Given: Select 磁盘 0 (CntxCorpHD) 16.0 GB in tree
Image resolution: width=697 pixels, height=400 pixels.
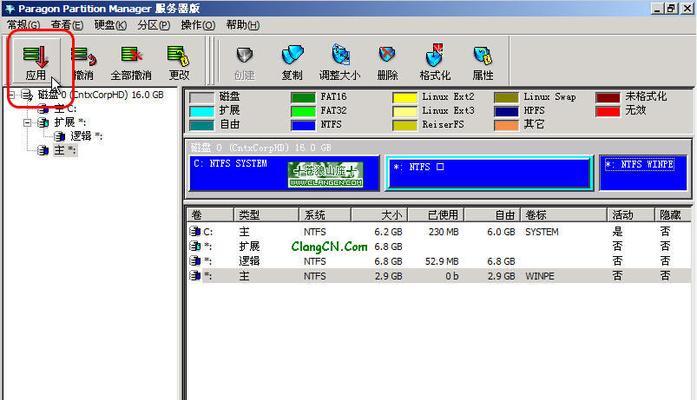Looking at the screenshot, I should click(x=101, y=95).
